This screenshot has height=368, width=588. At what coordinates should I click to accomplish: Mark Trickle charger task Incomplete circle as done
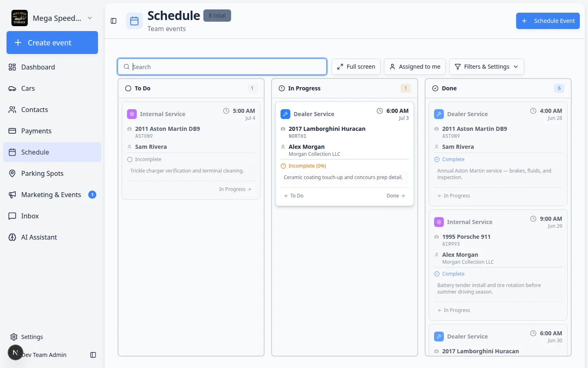(x=130, y=159)
